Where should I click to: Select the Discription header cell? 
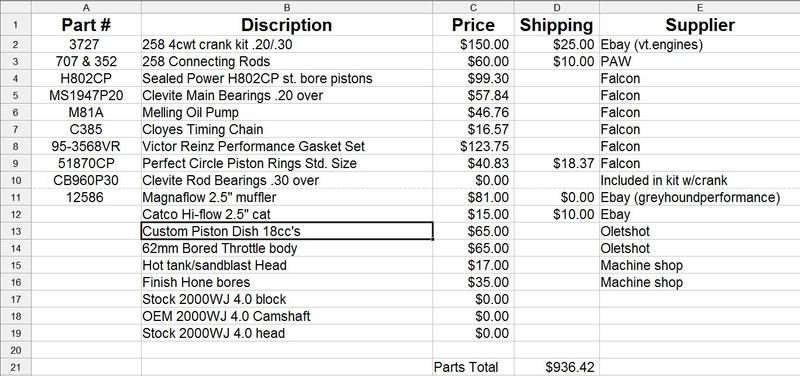click(287, 25)
